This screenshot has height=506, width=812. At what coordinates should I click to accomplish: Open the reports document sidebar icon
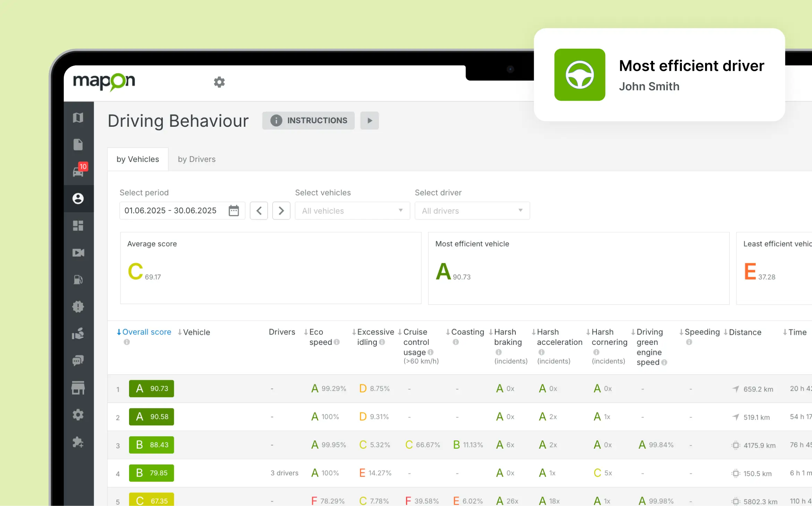click(x=78, y=144)
